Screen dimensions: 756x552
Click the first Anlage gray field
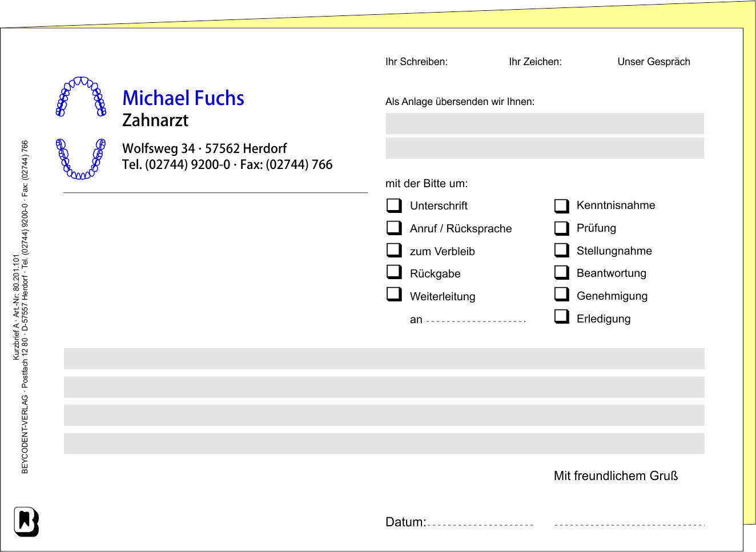pyautogui.click(x=545, y=123)
